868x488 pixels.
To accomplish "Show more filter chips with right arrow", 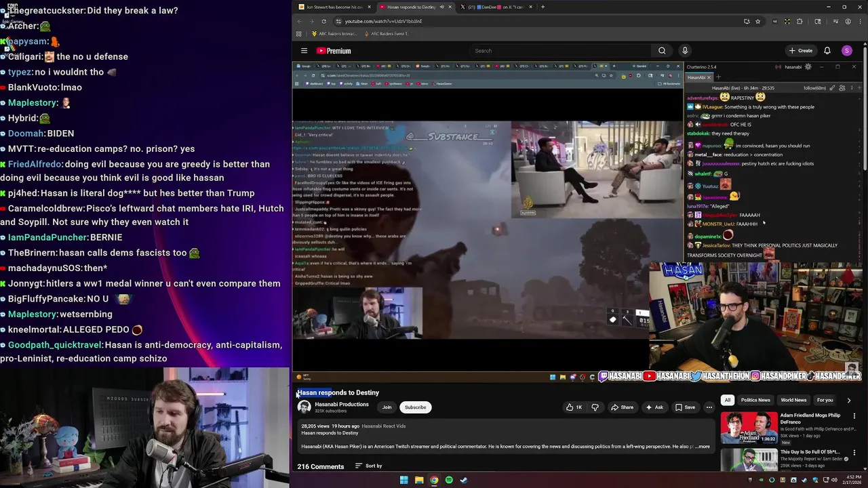I will coord(849,400).
